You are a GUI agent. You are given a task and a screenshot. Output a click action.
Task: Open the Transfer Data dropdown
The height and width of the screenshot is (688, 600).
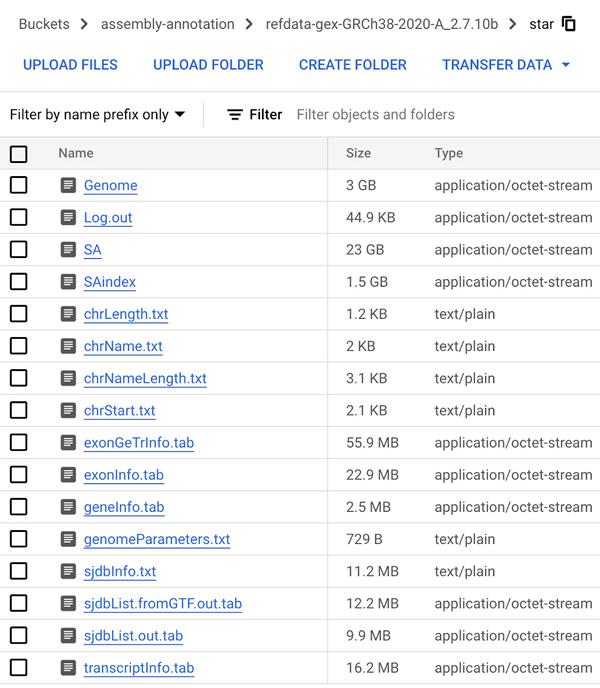coord(506,65)
